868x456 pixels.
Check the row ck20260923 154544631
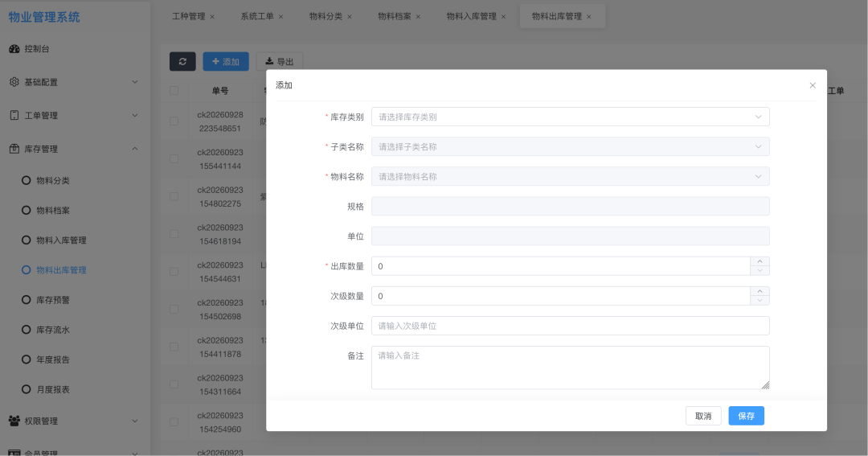pyautogui.click(x=174, y=272)
